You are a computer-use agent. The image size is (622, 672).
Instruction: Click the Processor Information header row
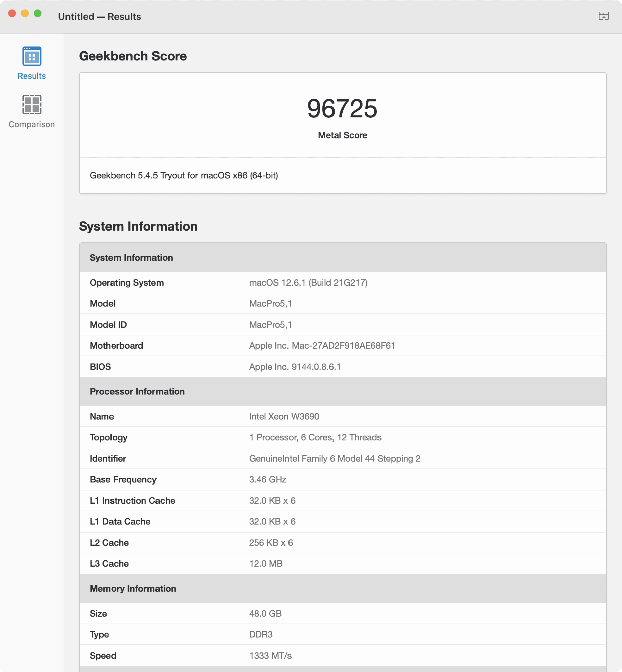point(343,391)
